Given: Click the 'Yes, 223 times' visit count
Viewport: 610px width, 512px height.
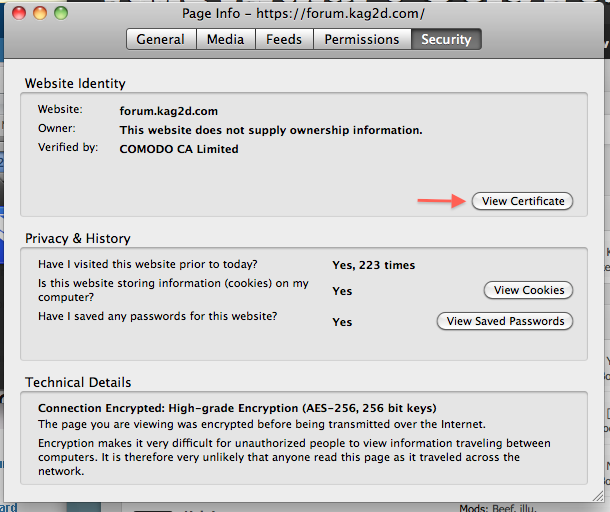Looking at the screenshot, I should click(373, 265).
